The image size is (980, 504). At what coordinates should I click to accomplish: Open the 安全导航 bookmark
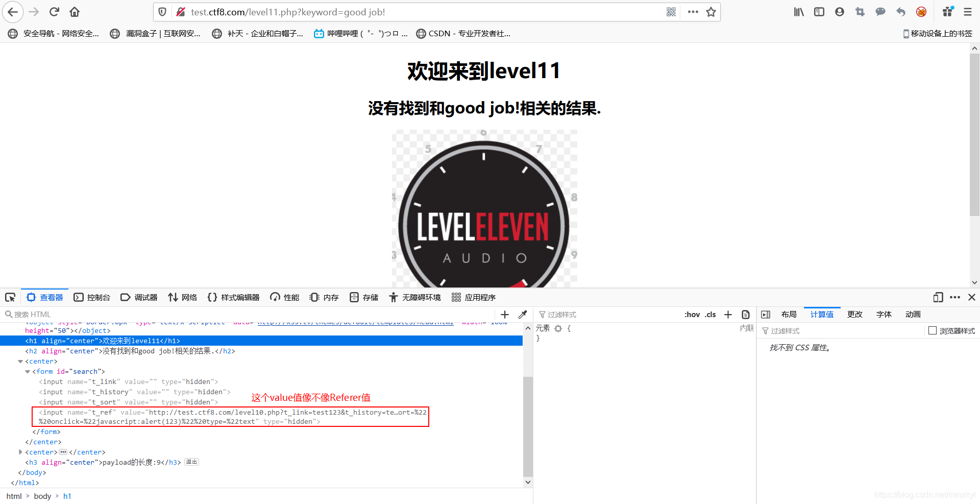[54, 34]
